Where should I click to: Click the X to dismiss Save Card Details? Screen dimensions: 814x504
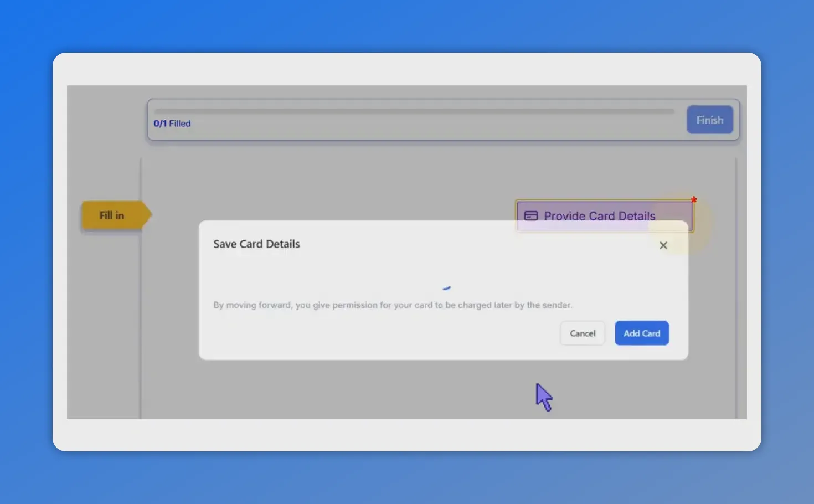coord(663,245)
